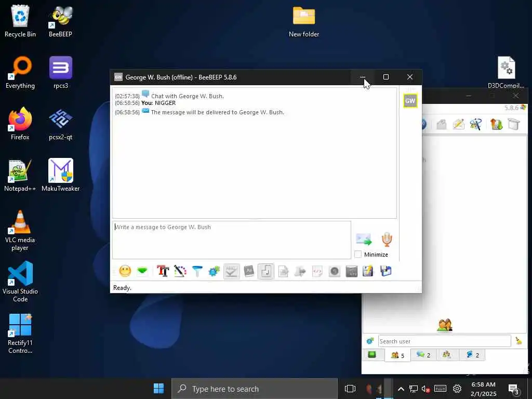The image size is (532, 399).
Task: Focus the Write a message text box
Action: point(232,240)
